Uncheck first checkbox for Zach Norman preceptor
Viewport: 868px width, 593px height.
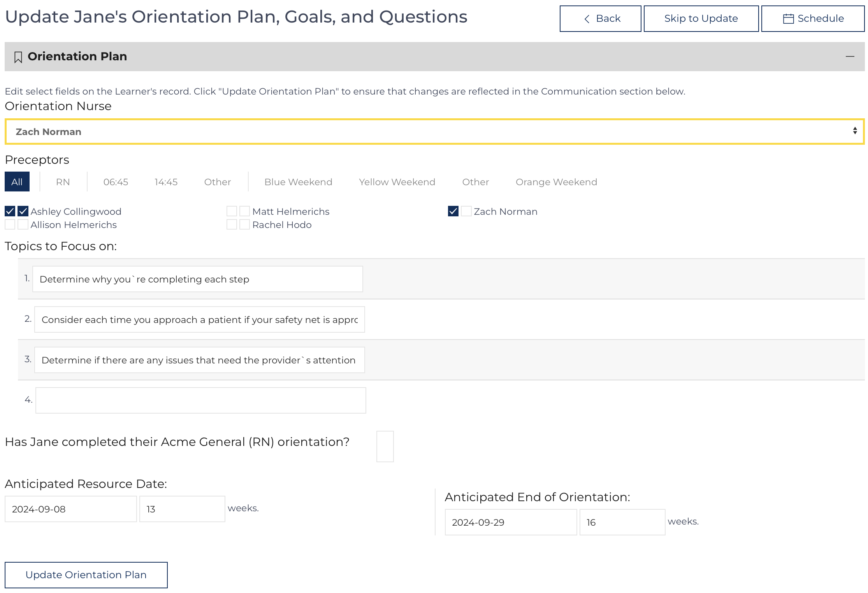(x=453, y=211)
